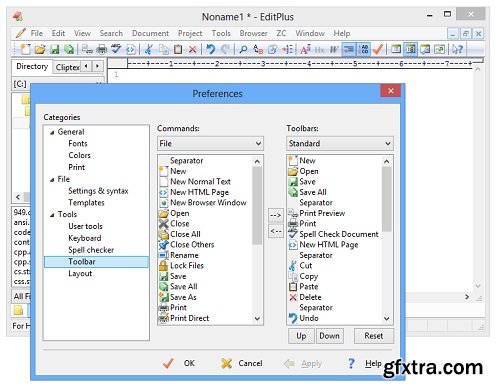Image resolution: width=500 pixels, height=391 pixels.
Task: Select Close command in Commands list
Action: tap(180, 224)
